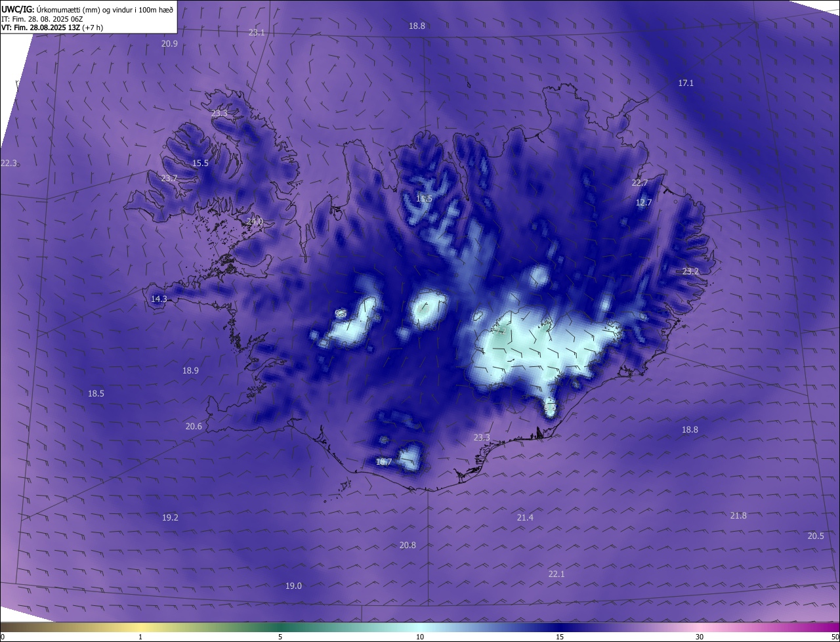Click the 'IT: Fim. 28. 08. 2025 06Z' line

43,19
